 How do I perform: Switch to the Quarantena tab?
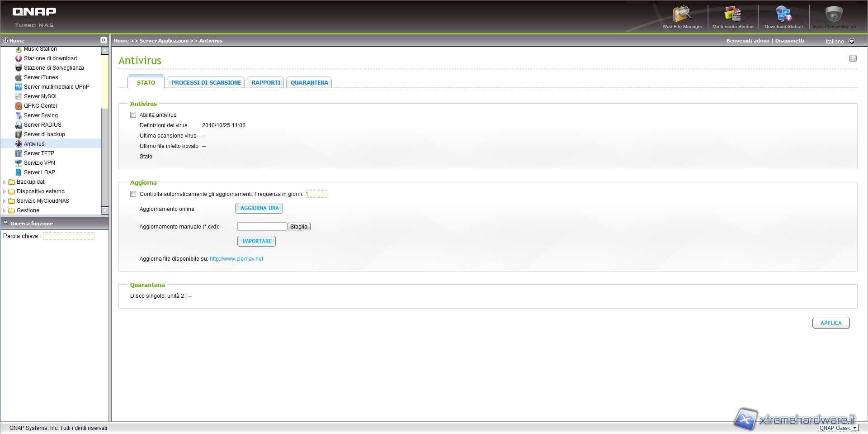309,83
